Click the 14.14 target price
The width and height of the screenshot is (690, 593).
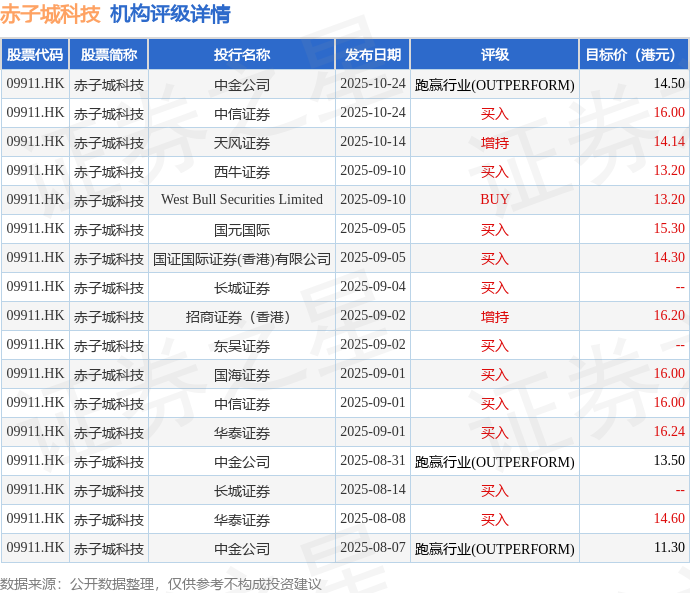coord(669,142)
